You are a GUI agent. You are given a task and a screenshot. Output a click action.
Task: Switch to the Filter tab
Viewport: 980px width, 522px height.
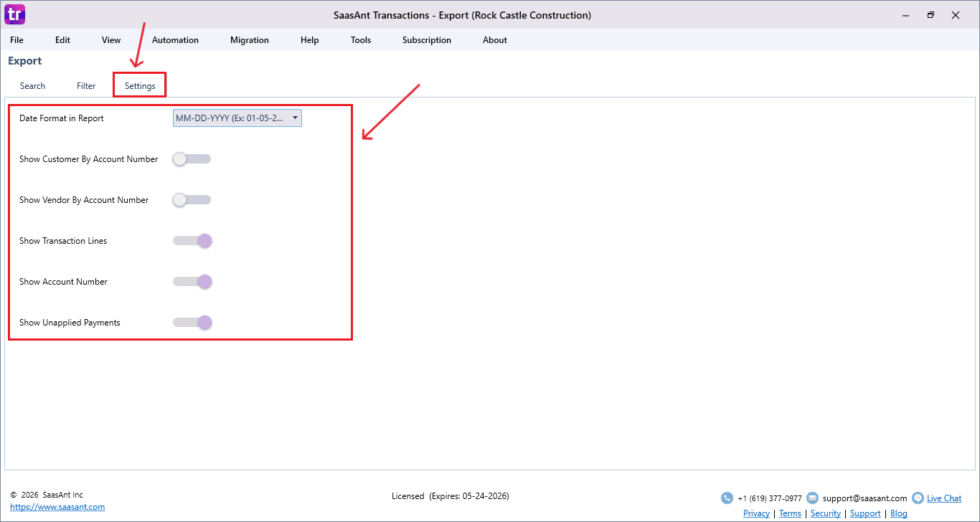(85, 85)
